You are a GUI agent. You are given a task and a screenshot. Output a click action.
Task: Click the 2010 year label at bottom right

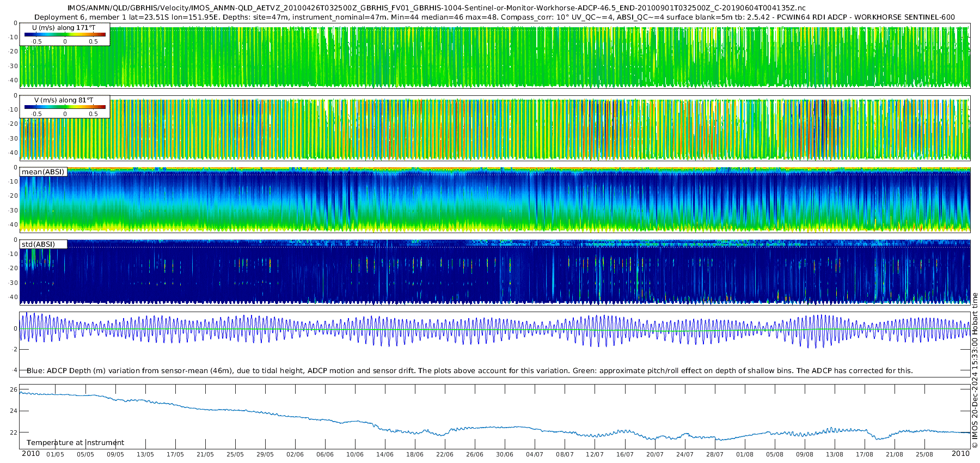960,454
